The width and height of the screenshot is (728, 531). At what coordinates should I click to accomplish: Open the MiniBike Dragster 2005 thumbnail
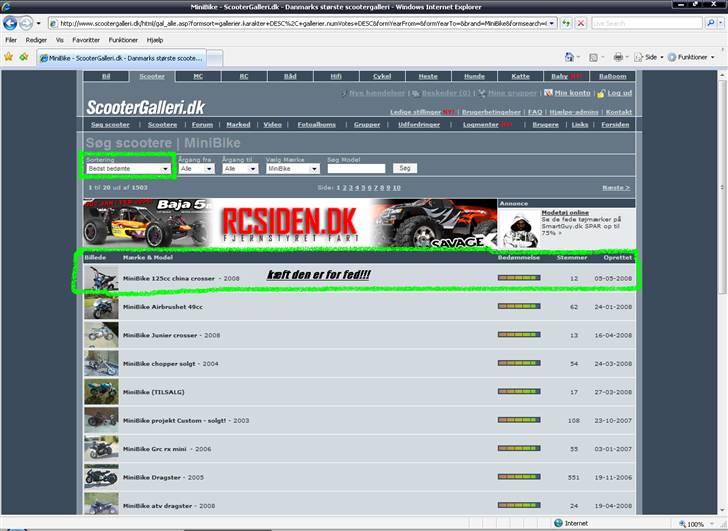[101, 477]
